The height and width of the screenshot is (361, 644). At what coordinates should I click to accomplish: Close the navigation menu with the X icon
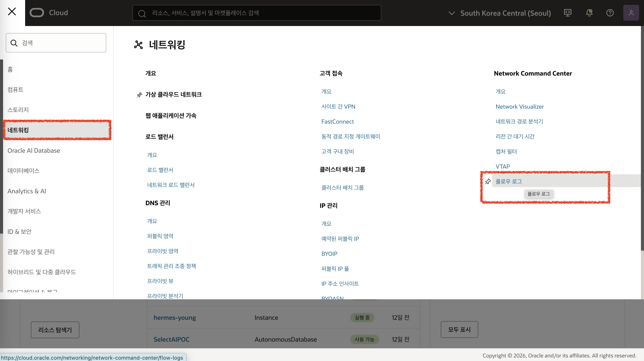pos(12,11)
